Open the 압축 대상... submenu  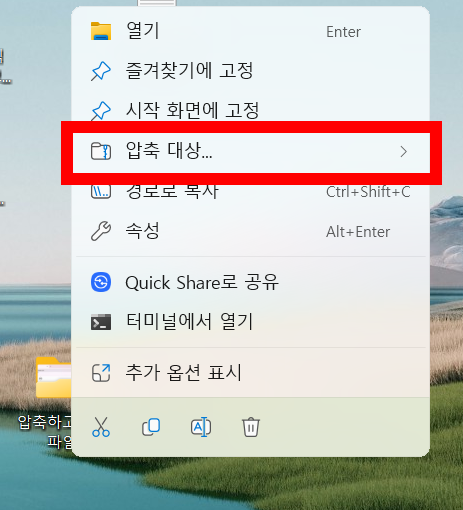[x=251, y=151]
